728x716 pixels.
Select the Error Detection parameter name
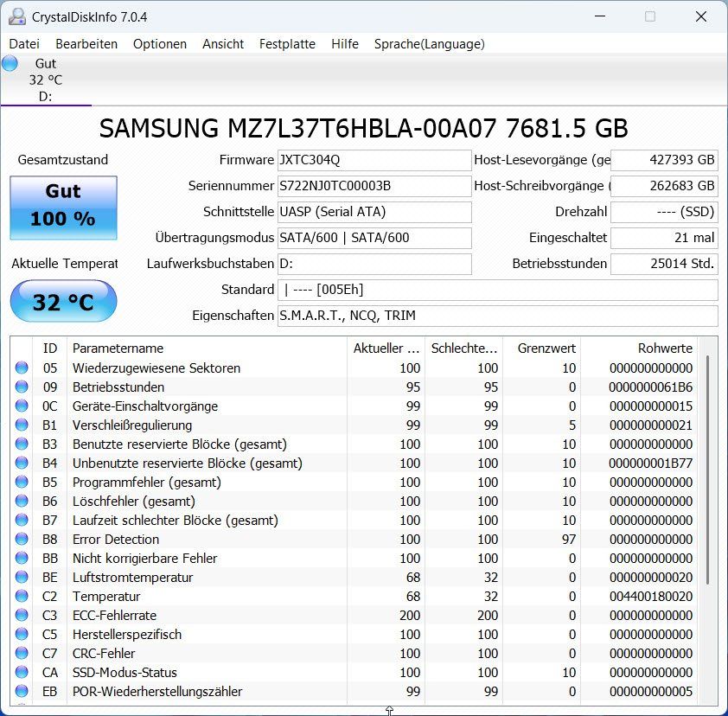pos(116,540)
